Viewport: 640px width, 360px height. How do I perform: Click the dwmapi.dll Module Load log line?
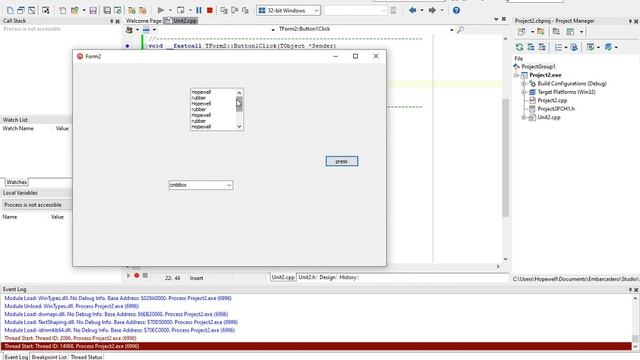[116, 314]
